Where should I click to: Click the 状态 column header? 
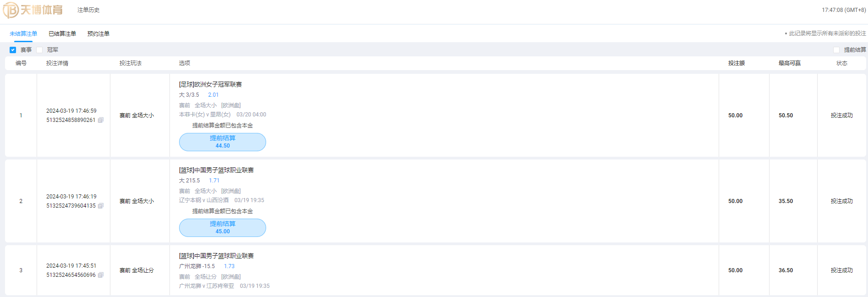point(842,63)
